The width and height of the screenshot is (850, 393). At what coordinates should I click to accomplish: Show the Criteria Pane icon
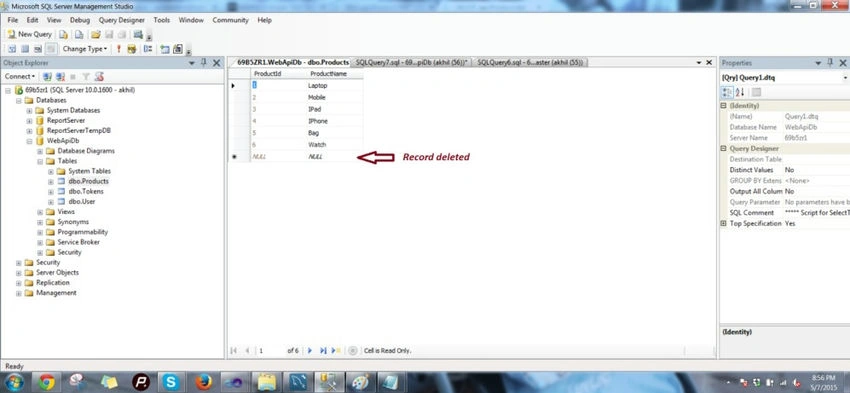(x=24, y=49)
